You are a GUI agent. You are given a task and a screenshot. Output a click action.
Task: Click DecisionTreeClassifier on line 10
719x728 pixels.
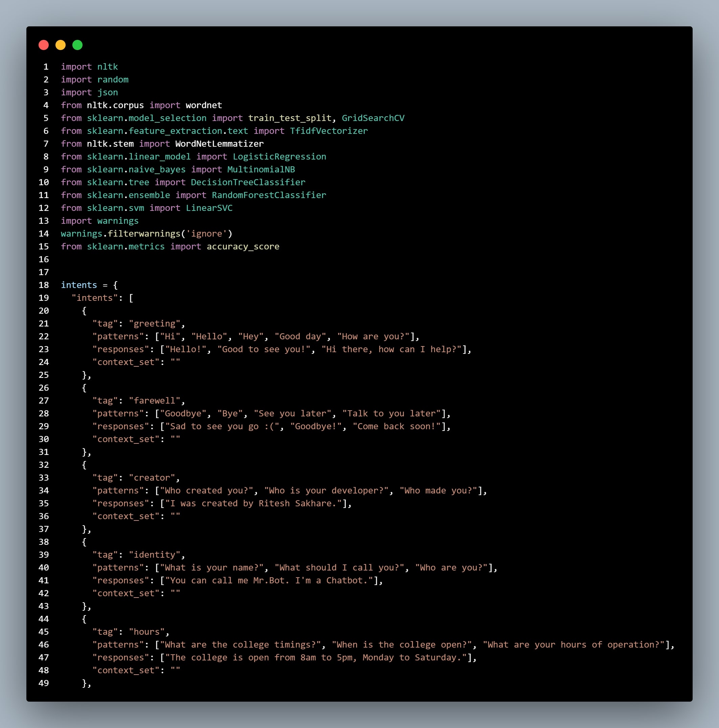click(x=248, y=183)
